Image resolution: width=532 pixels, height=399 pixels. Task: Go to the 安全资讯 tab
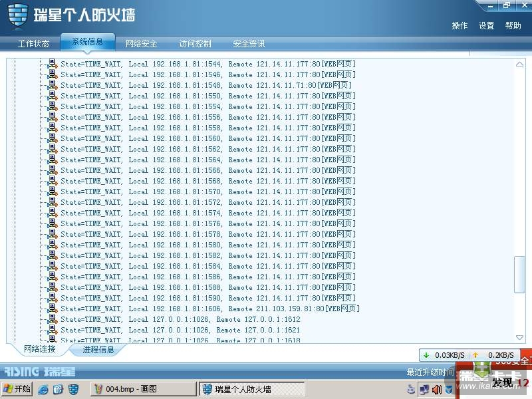click(x=249, y=43)
